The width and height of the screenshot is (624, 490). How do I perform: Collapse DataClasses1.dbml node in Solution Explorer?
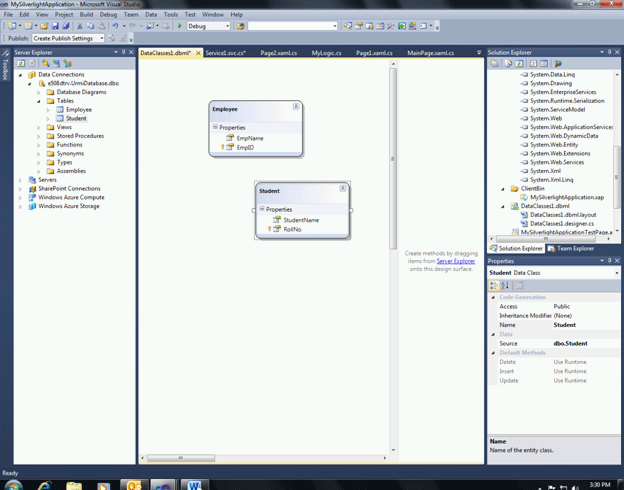point(503,206)
